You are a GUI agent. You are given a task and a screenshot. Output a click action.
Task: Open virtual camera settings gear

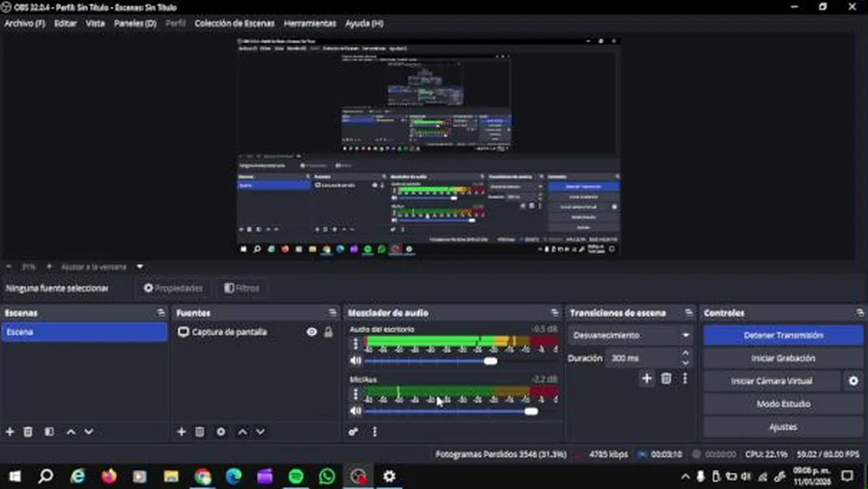pos(854,381)
